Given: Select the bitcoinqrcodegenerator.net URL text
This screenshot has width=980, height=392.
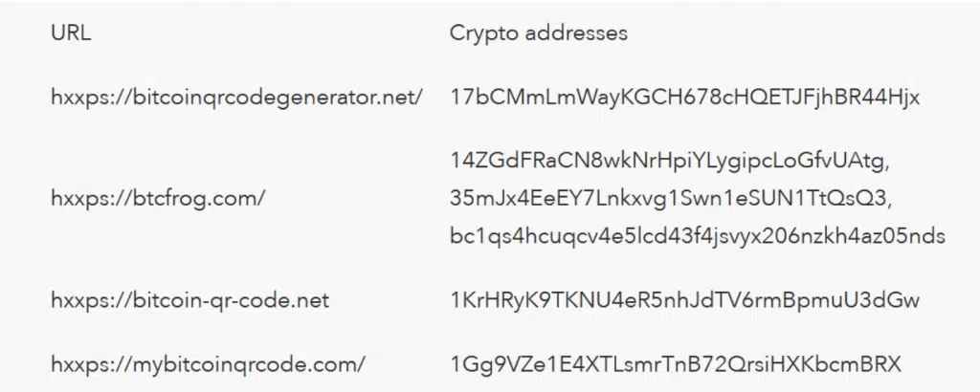Looking at the screenshot, I should (237, 97).
